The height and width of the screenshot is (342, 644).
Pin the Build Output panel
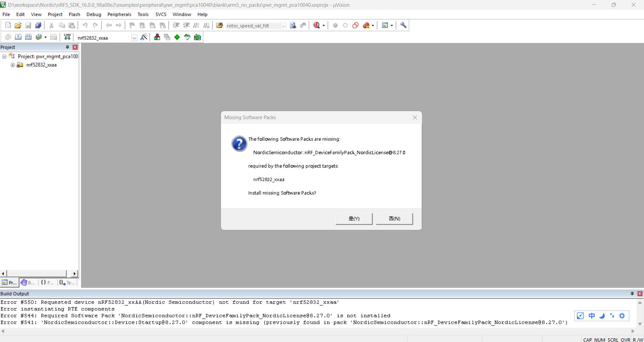click(632, 294)
